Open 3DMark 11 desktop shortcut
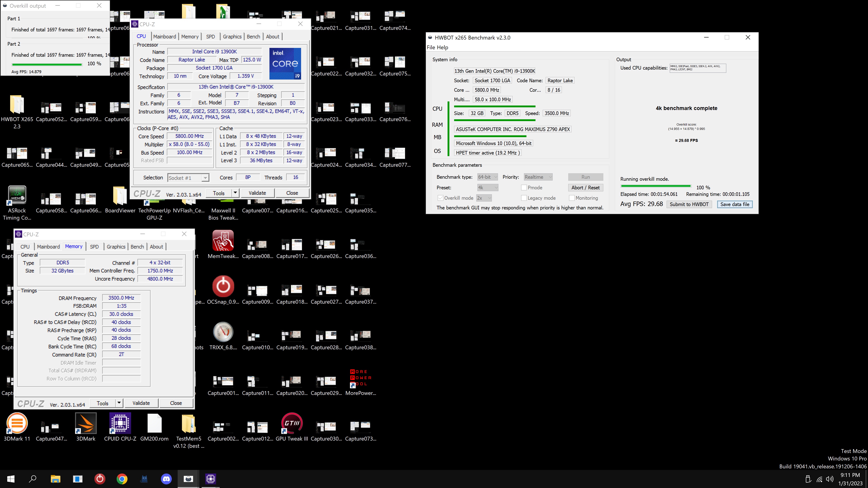Image resolution: width=868 pixels, height=488 pixels. (17, 427)
